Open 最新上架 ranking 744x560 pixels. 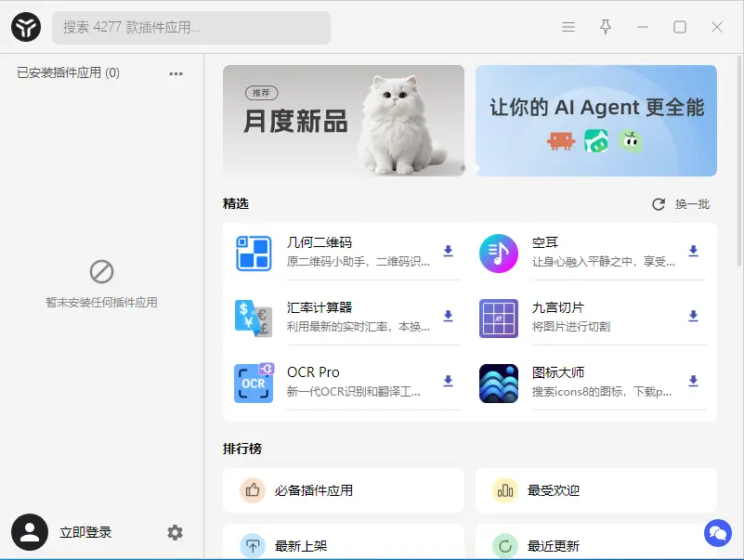point(344,542)
